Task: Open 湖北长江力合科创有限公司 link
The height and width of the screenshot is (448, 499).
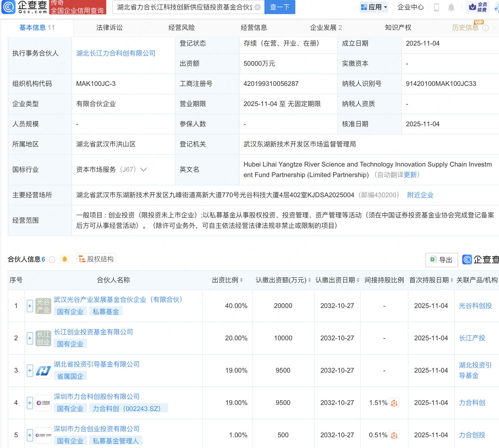Action: coord(116,53)
